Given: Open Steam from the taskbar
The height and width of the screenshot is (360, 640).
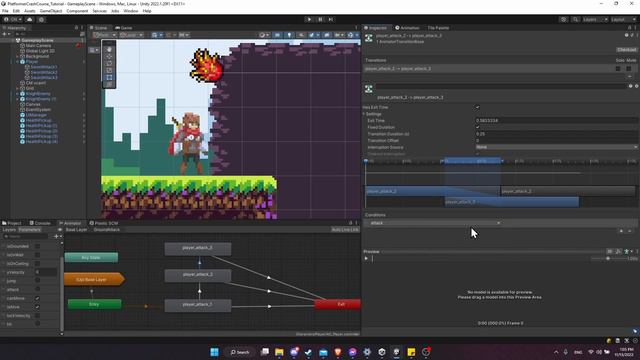Looking at the screenshot, I should point(308,352).
